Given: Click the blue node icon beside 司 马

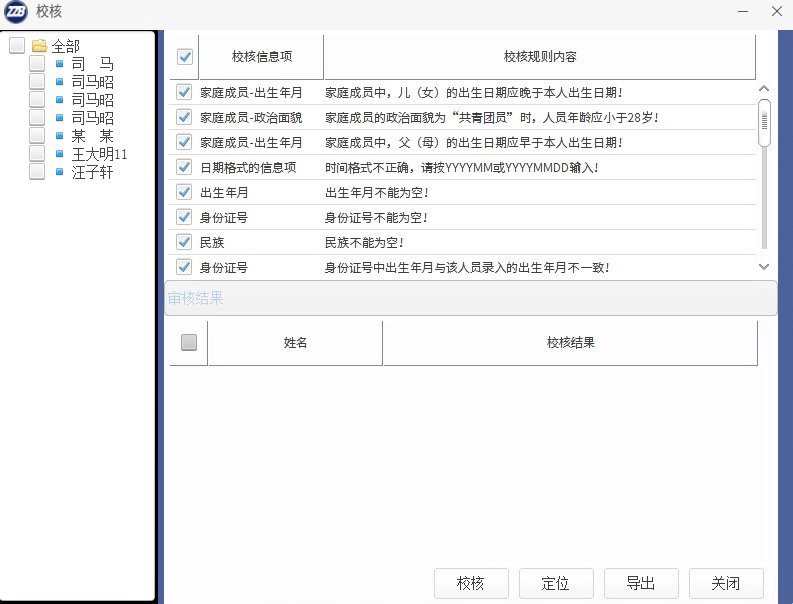Looking at the screenshot, I should [x=60, y=64].
